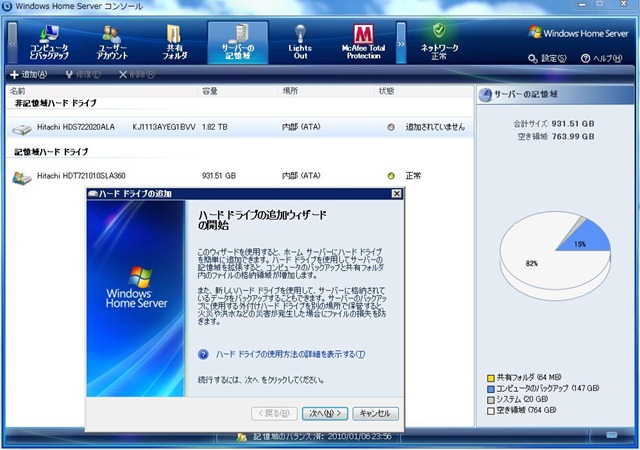Click the 戻る(B) back button
This screenshot has width=640, height=450.
tap(274, 414)
